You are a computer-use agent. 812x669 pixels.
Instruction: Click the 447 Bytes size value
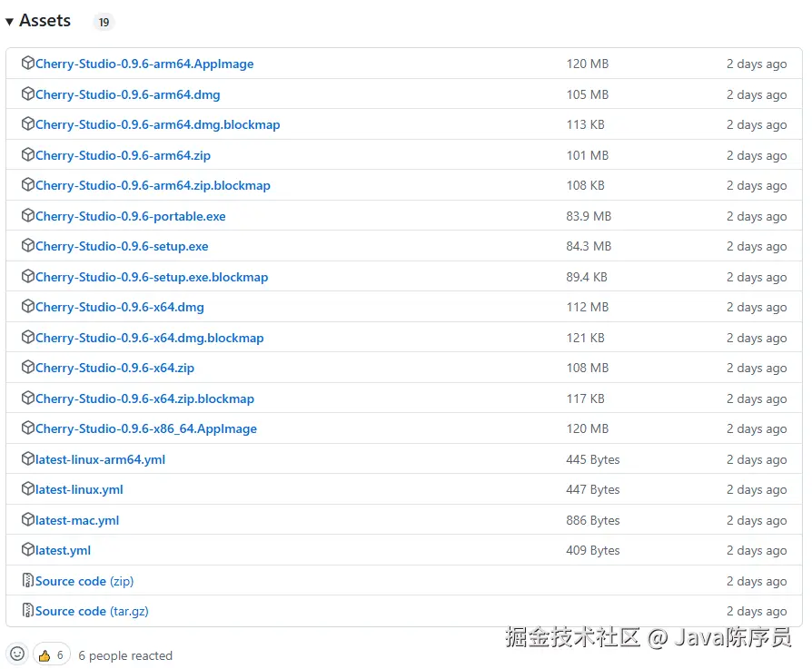click(592, 489)
